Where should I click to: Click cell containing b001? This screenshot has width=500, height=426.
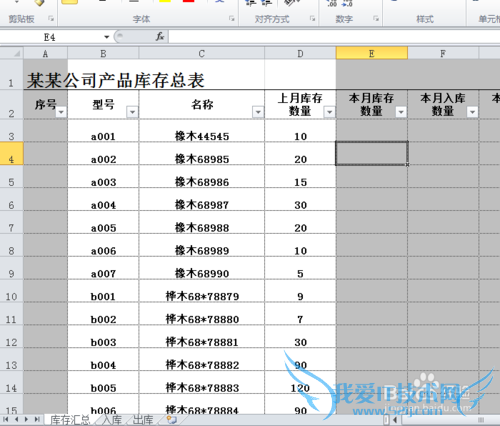[x=103, y=291]
